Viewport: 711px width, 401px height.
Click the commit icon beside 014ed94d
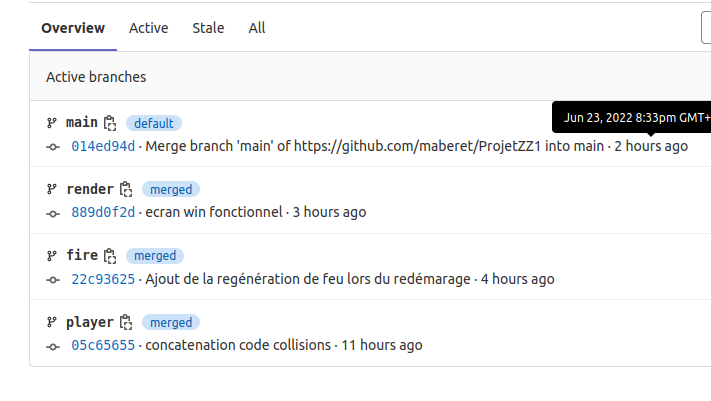pos(53,147)
